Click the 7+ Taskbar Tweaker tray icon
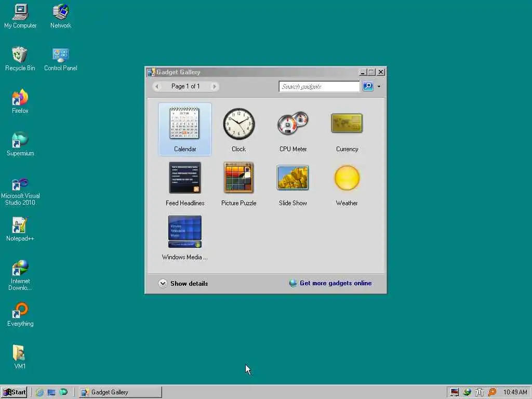Screen dimensions: 532x399 479,392
